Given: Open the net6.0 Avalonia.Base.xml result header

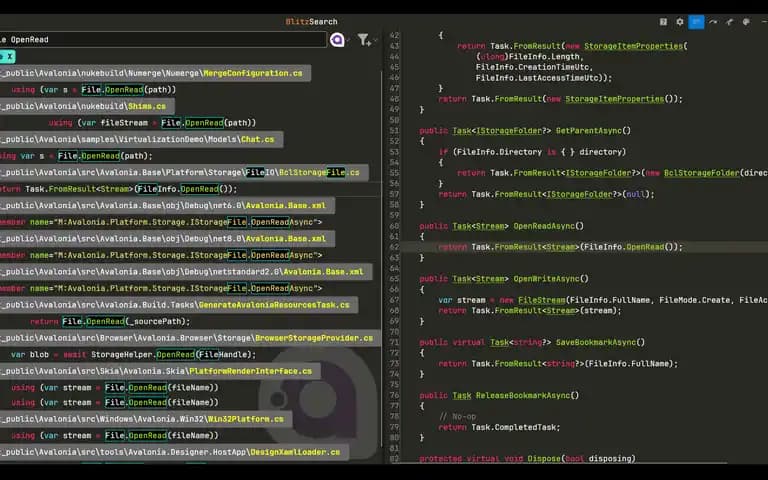Looking at the screenshot, I should click(x=168, y=205).
